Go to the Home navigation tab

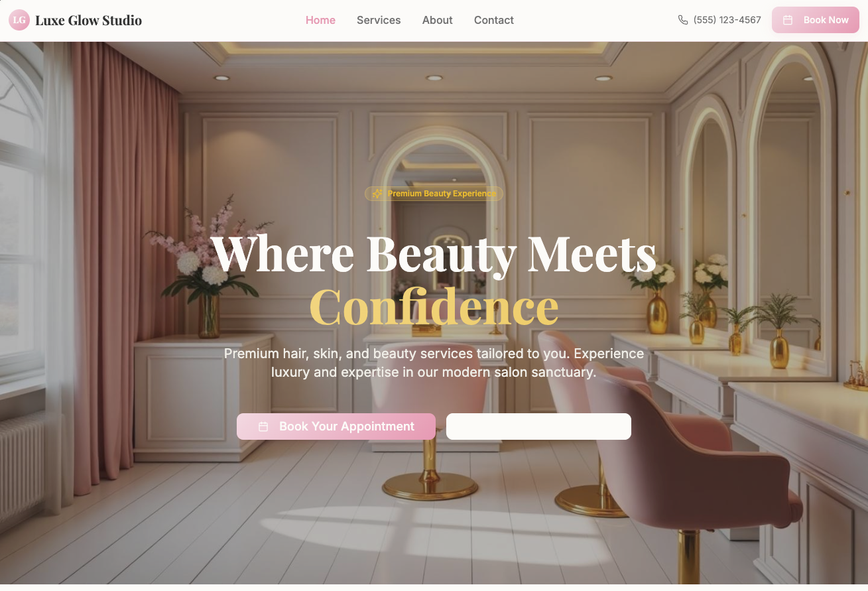pyautogui.click(x=320, y=20)
